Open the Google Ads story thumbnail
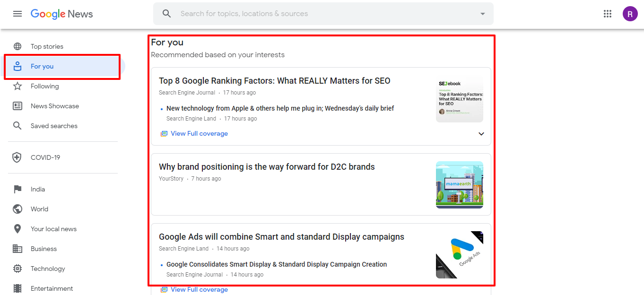 460,255
